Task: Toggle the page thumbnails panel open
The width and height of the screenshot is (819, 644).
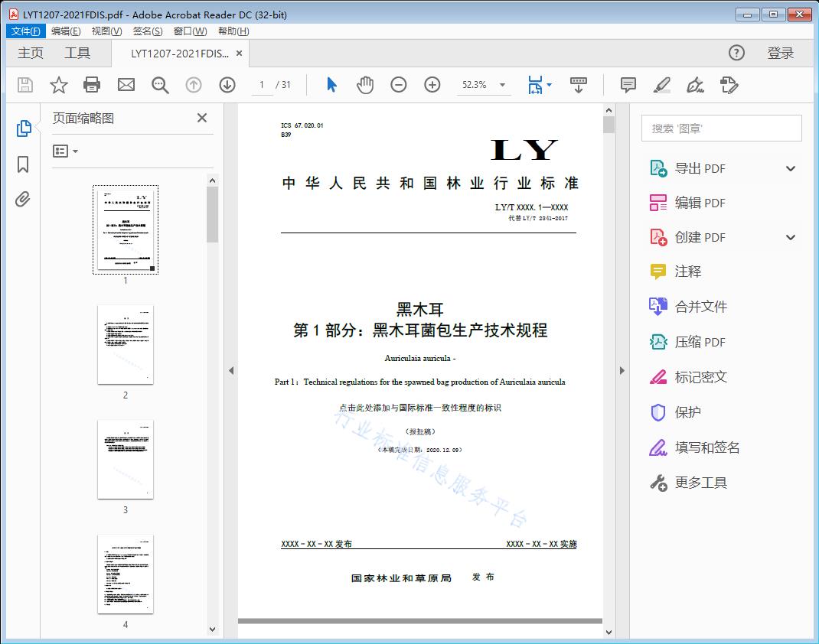Action: coord(23,128)
